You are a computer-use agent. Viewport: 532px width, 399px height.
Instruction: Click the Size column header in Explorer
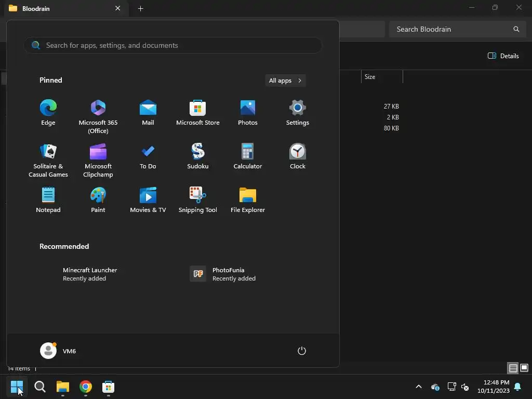pyautogui.click(x=382, y=77)
